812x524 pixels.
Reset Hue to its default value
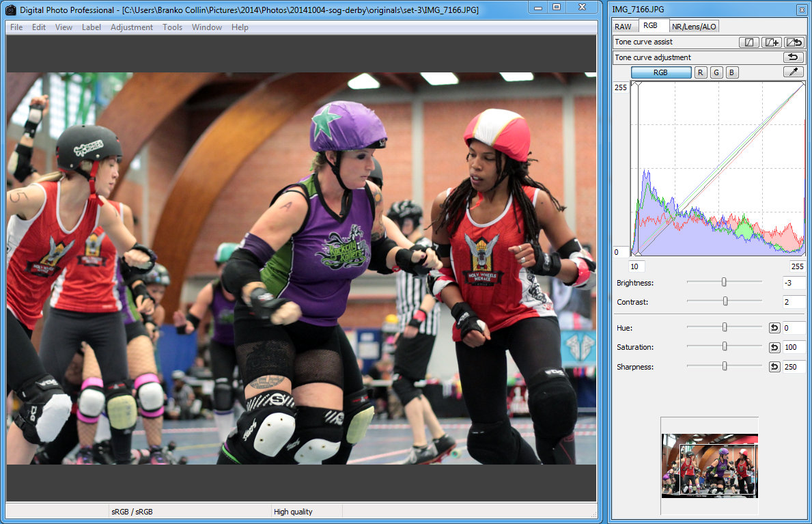tap(774, 328)
